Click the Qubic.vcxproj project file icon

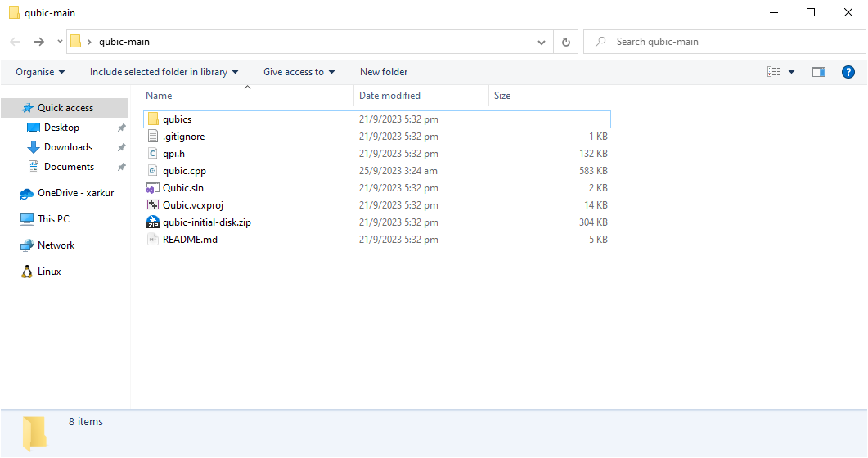pos(153,205)
